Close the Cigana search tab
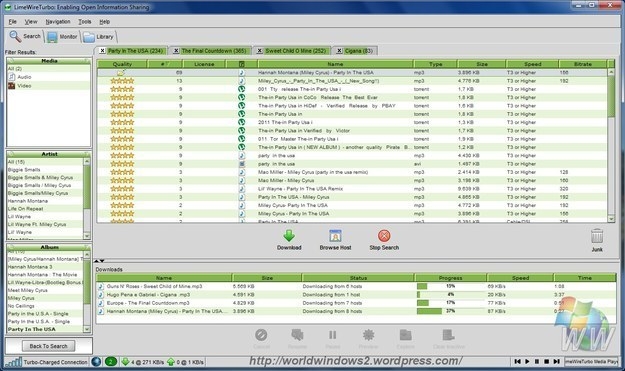 (x=339, y=51)
